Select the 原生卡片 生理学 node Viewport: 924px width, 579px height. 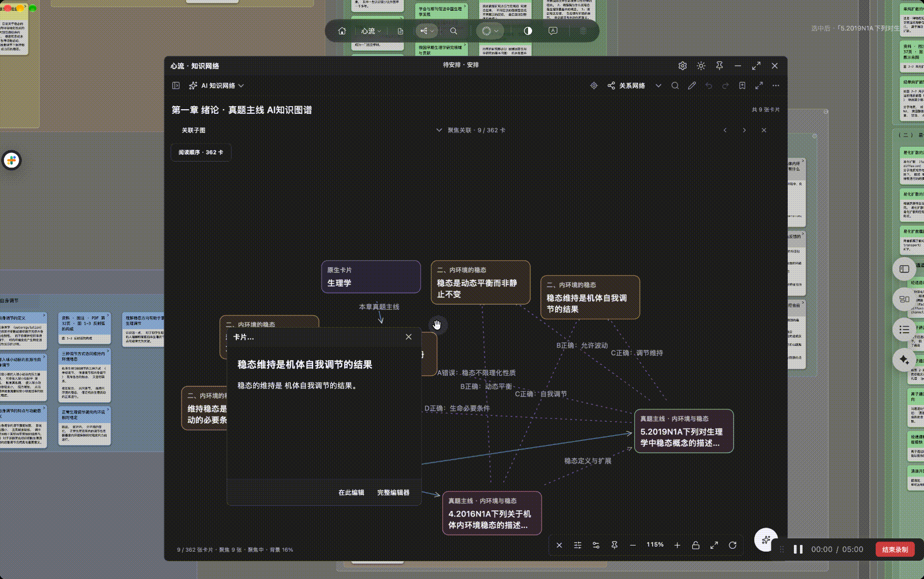pyautogui.click(x=371, y=277)
